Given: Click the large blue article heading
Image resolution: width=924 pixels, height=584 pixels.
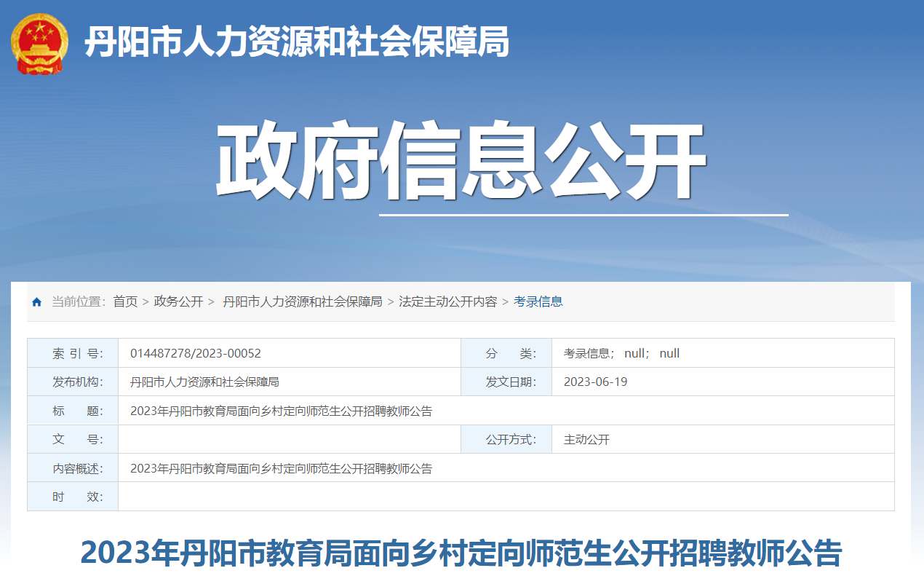Looking at the screenshot, I should coord(461,553).
